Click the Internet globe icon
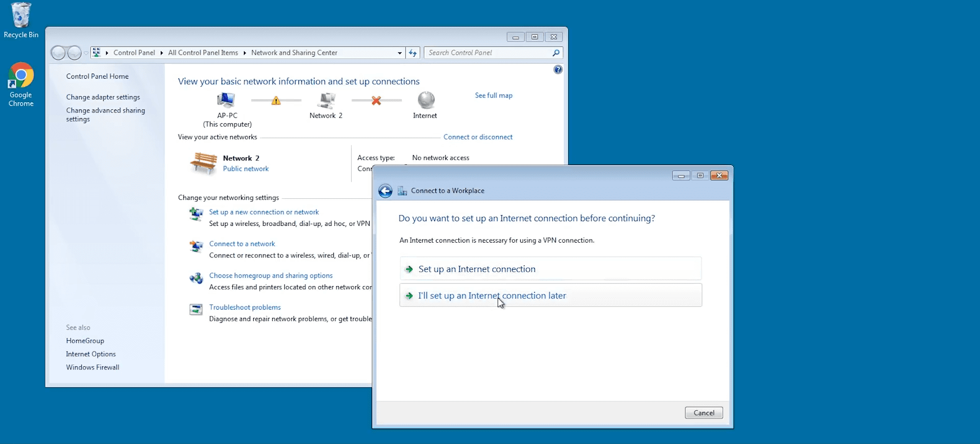 tap(426, 100)
